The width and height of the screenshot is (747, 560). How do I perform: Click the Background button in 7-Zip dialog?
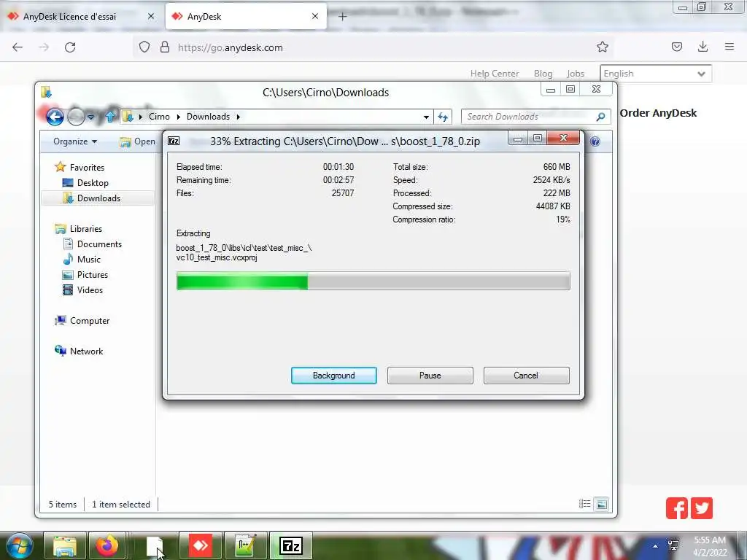click(x=333, y=376)
